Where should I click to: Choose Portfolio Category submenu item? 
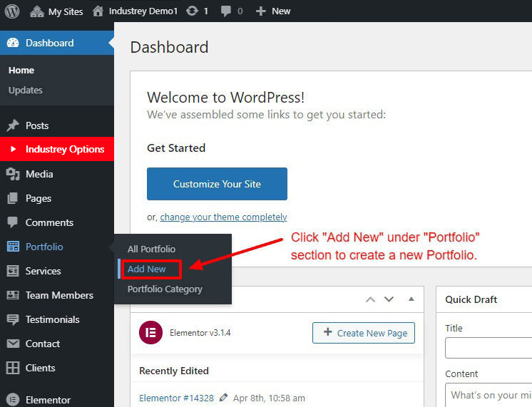coord(165,289)
